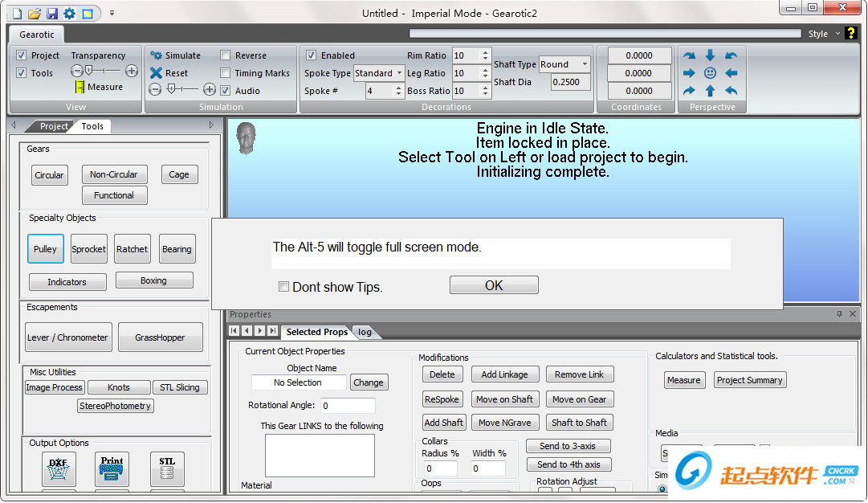868x503 pixels.
Task: Click the up arrow in Perspective group
Action: pos(711,90)
